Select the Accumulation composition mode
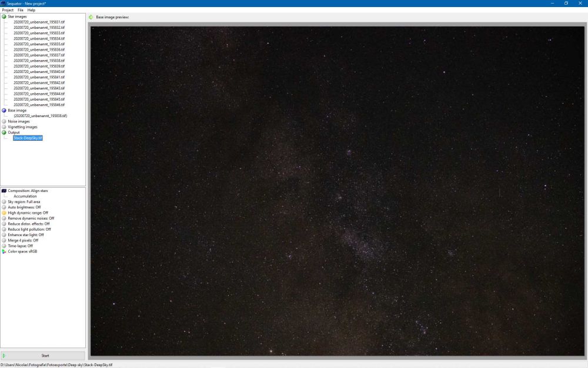This screenshot has height=368, width=588. tap(26, 195)
